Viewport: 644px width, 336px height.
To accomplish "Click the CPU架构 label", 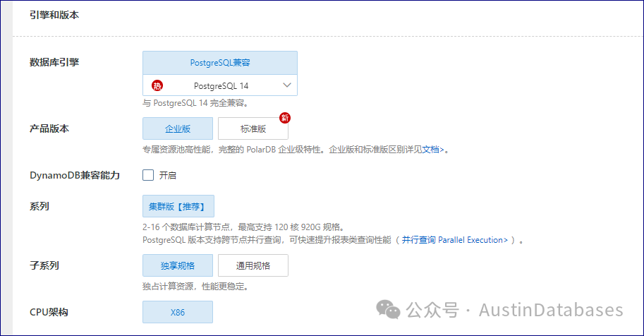I will (49, 312).
